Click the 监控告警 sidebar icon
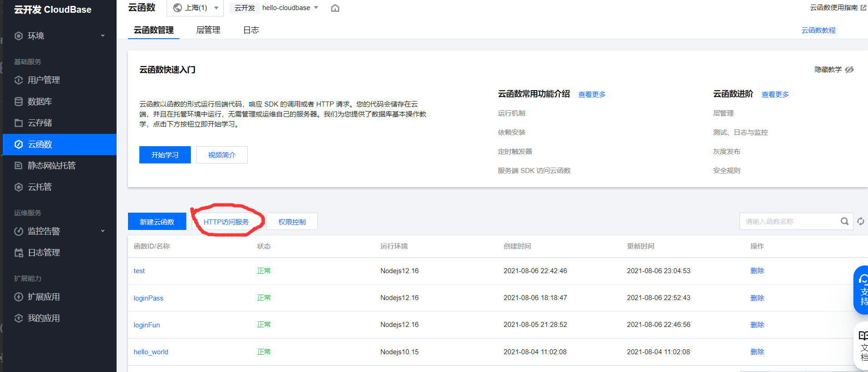The image size is (868, 372). click(x=19, y=231)
